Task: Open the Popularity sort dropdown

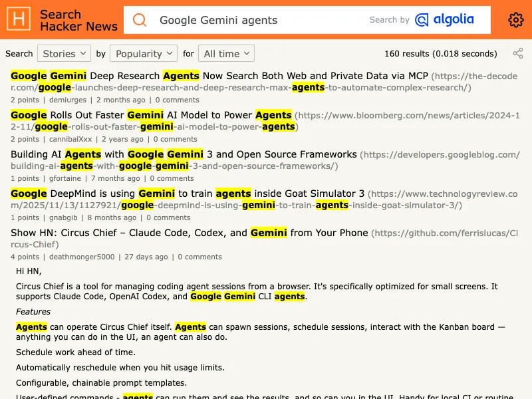Action: click(144, 54)
